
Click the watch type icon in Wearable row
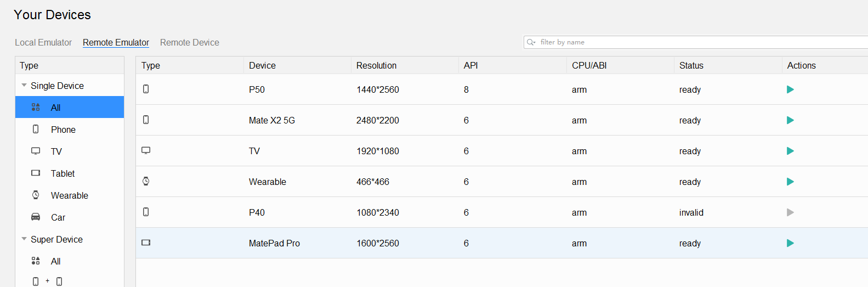tap(146, 181)
